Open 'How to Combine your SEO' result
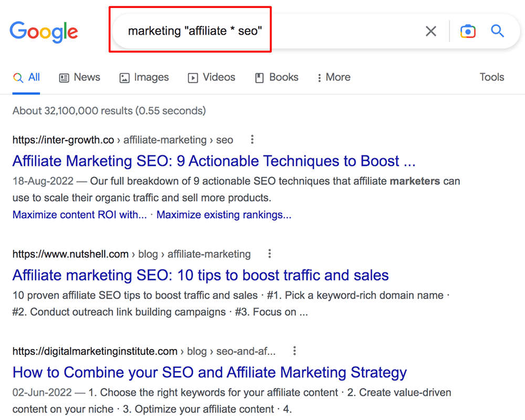The image size is (525, 420). 209,372
